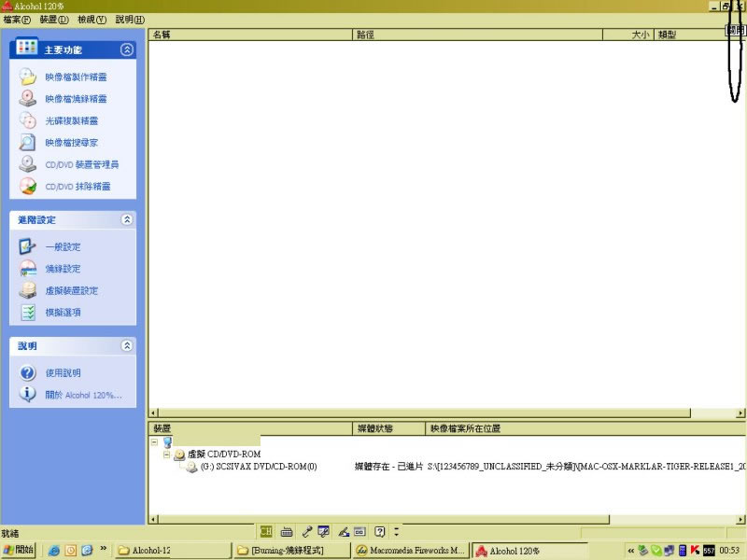Viewport: 747px width, 560px height.
Task: Click device list horizontal scrollbar thumb
Action: (x=384, y=519)
